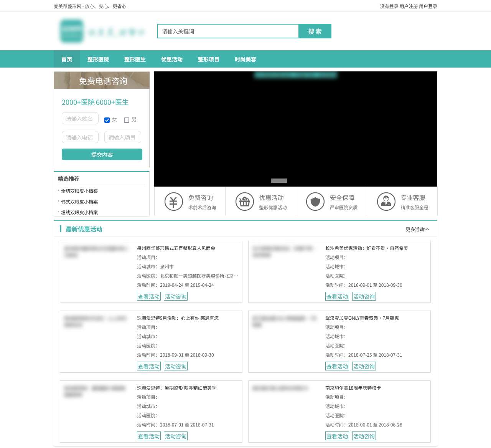Image resolution: width=491 pixels, height=448 pixels.
Task: Go to the 整形医院 navigation tab
Action: coord(98,59)
